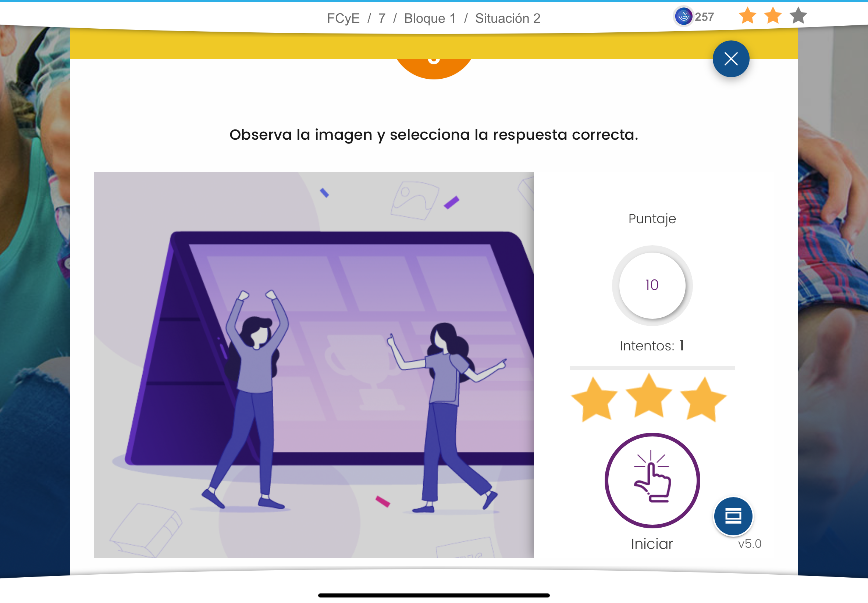The image size is (868, 603).
Task: Open the Bloque 1 breadcrumb item
Action: tap(430, 18)
